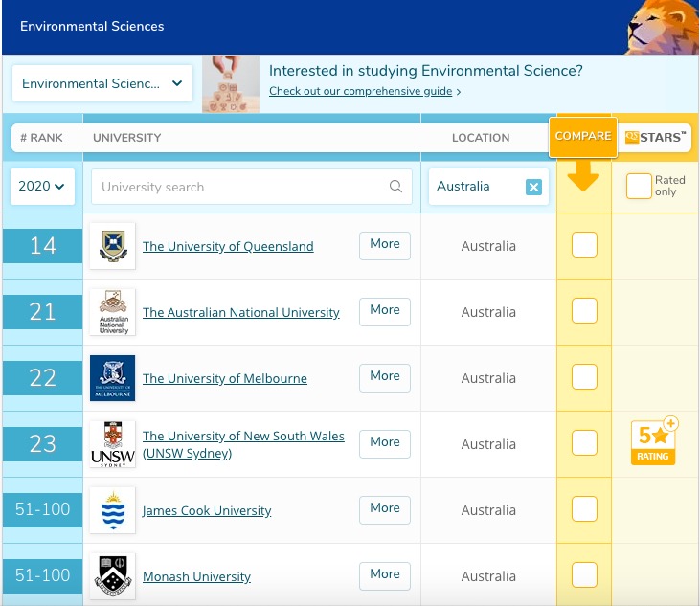Image resolution: width=700 pixels, height=606 pixels.
Task: Open the 2020 year dropdown
Action: [x=42, y=186]
